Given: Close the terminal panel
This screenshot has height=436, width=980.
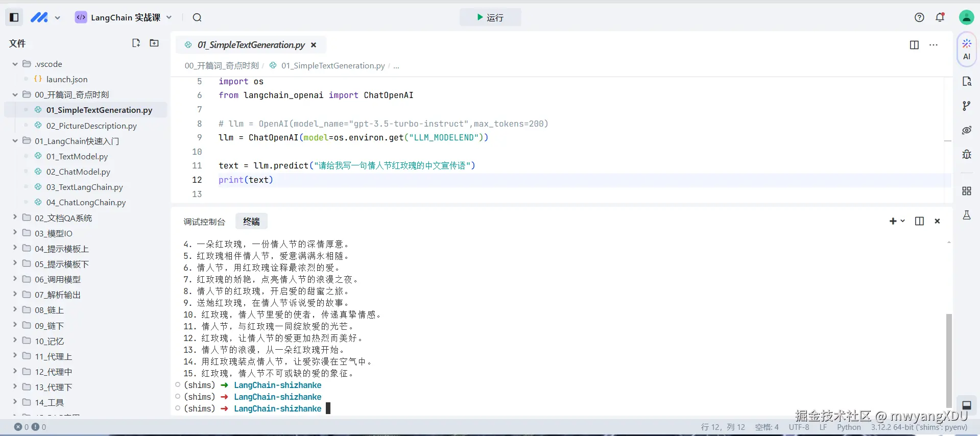Looking at the screenshot, I should [937, 221].
